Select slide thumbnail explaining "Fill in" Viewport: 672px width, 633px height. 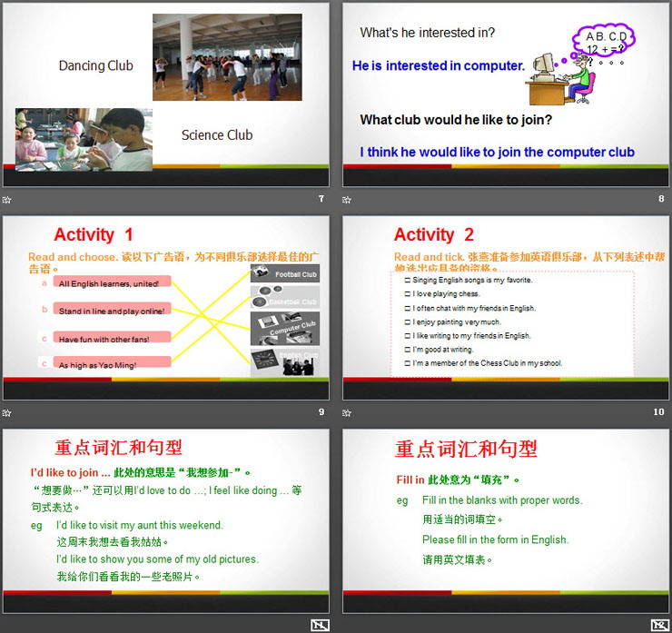pyautogui.click(x=506, y=520)
